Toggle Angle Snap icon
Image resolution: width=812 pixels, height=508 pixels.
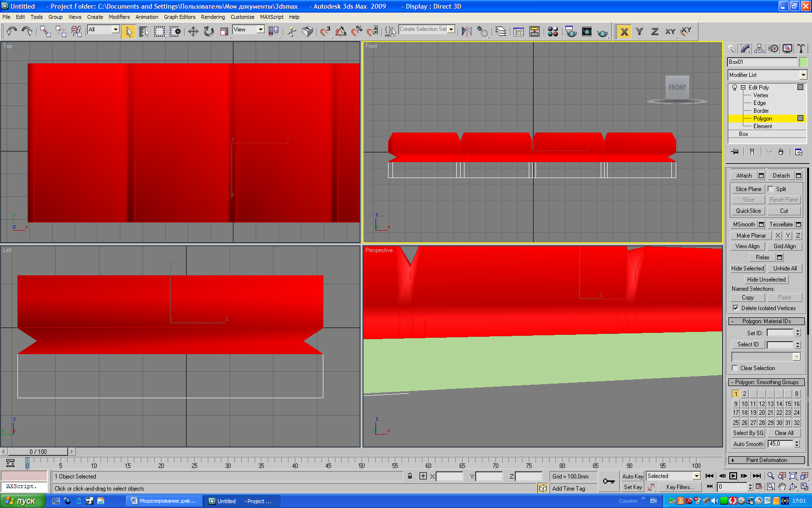pyautogui.click(x=341, y=31)
